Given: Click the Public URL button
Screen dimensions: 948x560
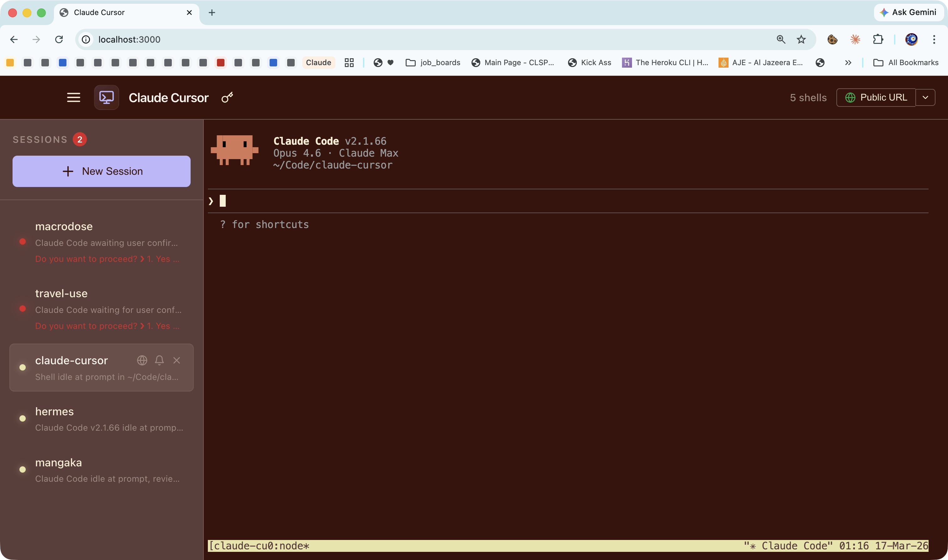Looking at the screenshot, I should coord(876,98).
